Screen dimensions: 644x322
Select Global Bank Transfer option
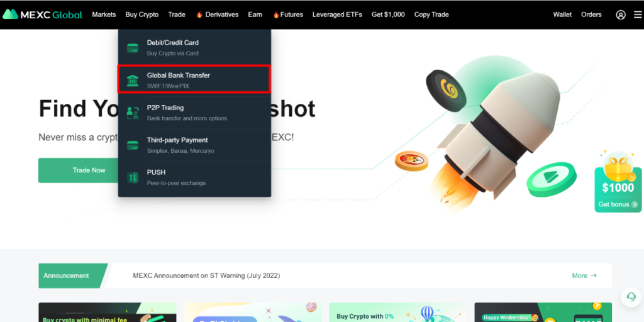(x=194, y=79)
